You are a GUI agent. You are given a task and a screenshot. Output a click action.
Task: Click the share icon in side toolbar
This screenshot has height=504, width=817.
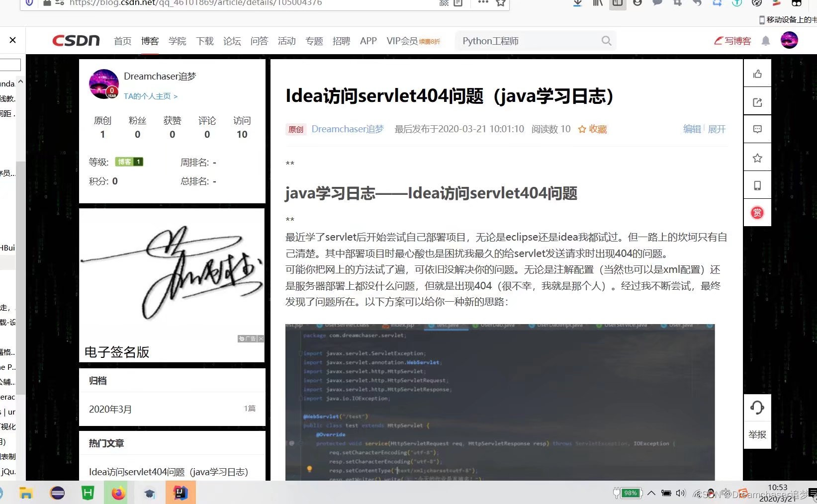(x=757, y=102)
